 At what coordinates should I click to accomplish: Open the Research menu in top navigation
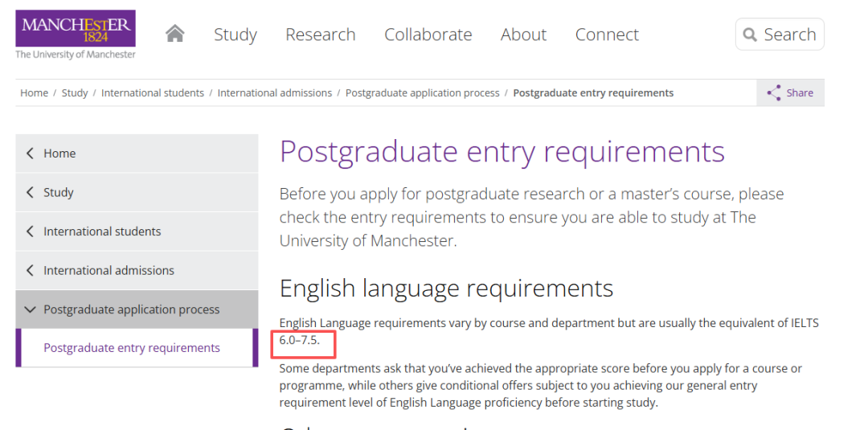(320, 35)
